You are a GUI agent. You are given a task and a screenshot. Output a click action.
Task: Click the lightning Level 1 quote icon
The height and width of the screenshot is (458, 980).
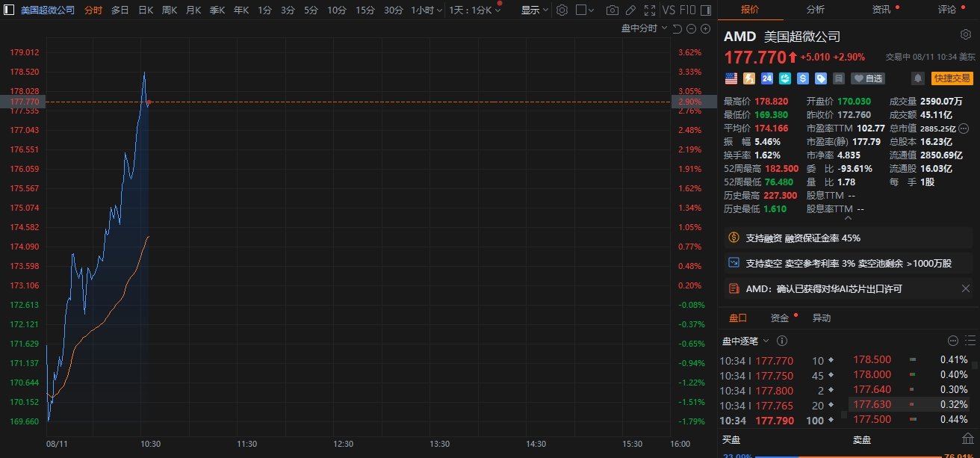tap(749, 78)
